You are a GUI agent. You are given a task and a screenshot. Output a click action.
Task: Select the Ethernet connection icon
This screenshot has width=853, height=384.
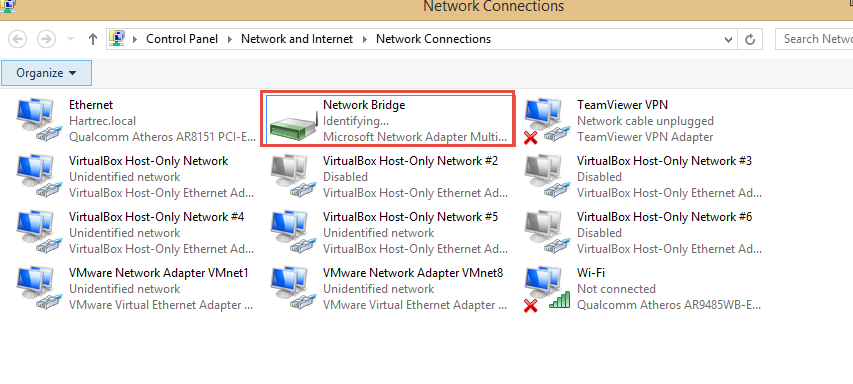36,121
